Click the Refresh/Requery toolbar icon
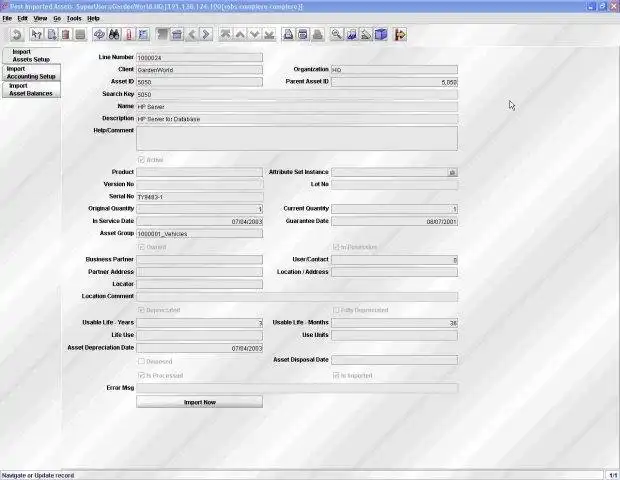Screen dimensions: 620x480 click(x=100, y=35)
